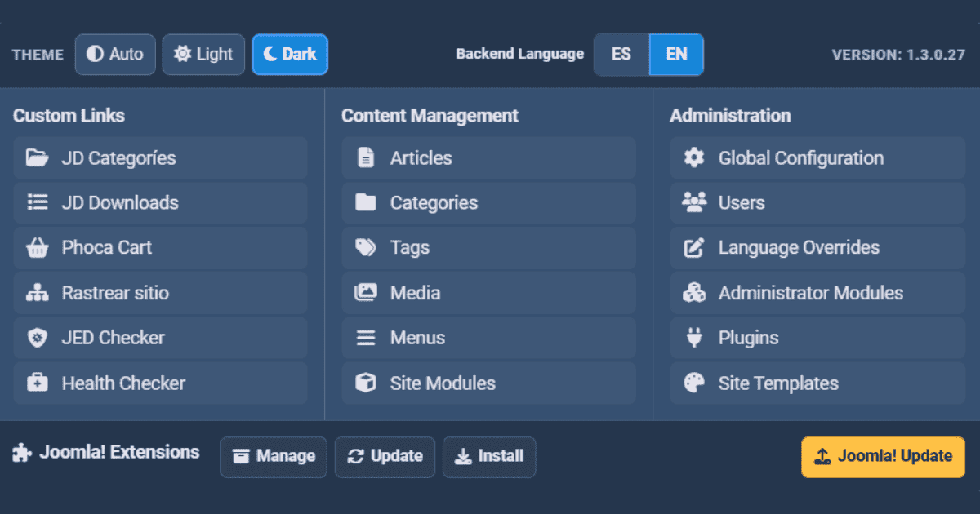Open Language Overrides
The width and height of the screenshot is (980, 514).
point(818,248)
